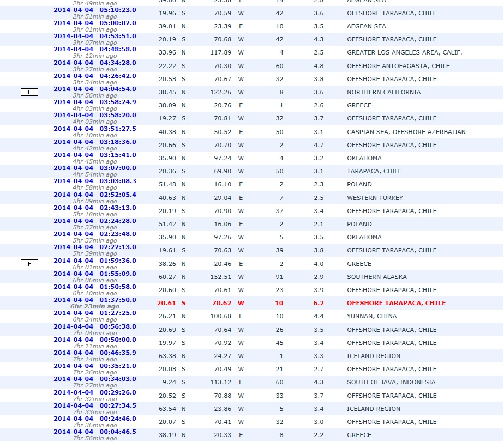Select the 03:58:20.0 earthquake timestamp link
The height and width of the screenshot is (442, 504).
tap(95, 115)
